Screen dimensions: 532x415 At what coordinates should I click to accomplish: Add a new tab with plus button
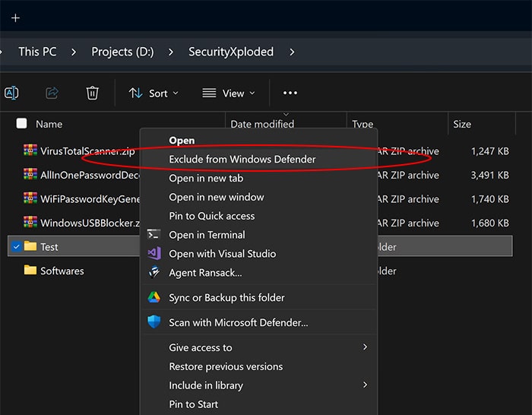15,17
